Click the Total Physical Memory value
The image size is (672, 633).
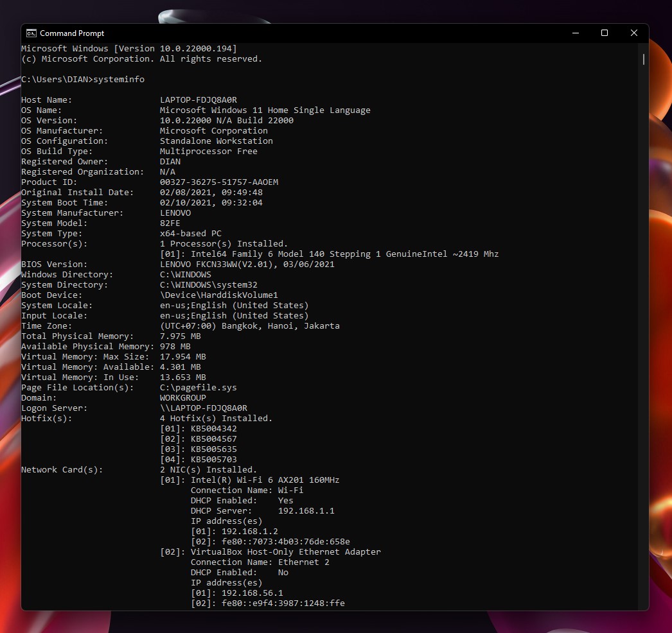[181, 336]
